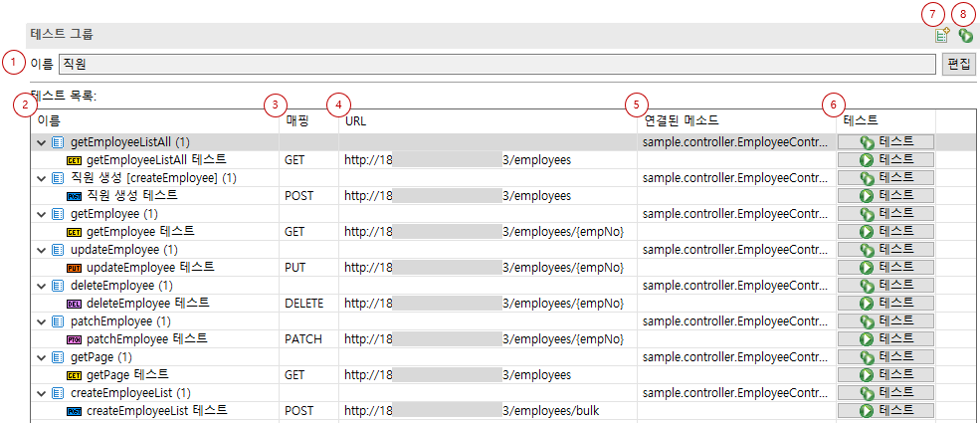Click the 매핑 column header
Viewport: 980px width, 423px height.
[x=297, y=120]
